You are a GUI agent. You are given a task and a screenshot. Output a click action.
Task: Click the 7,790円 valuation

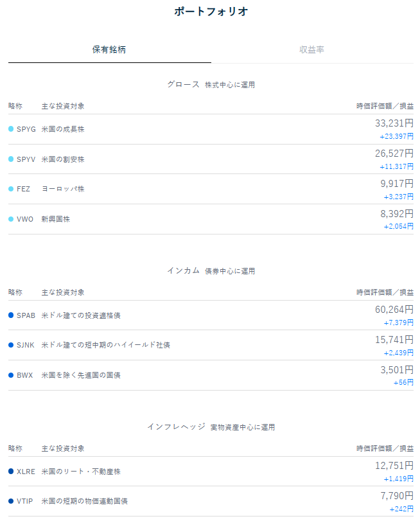[397, 496]
